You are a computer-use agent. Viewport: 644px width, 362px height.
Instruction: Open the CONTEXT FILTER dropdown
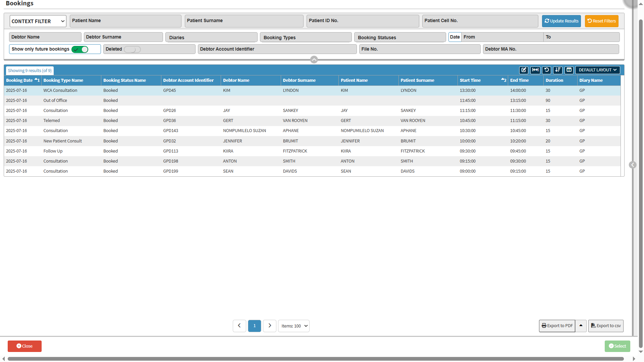point(38,21)
